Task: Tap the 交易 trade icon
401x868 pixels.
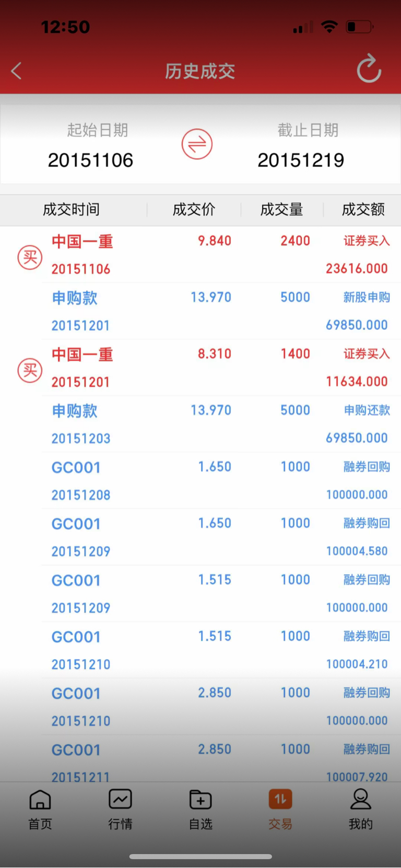Action: 280,800
